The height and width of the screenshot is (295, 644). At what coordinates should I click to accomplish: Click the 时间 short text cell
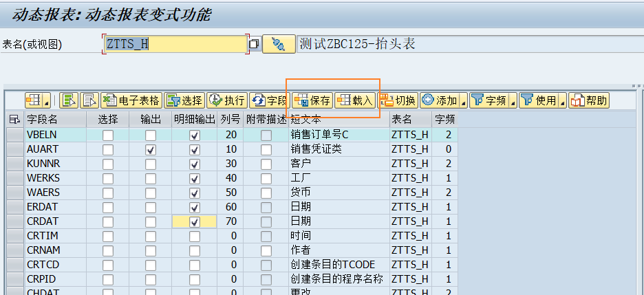pos(339,236)
